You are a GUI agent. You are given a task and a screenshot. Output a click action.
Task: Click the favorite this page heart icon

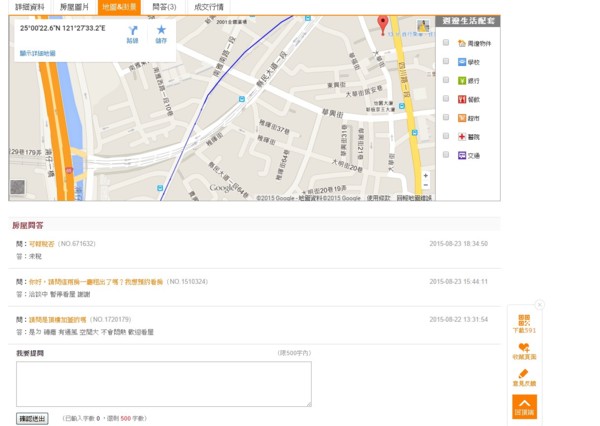coord(524,350)
